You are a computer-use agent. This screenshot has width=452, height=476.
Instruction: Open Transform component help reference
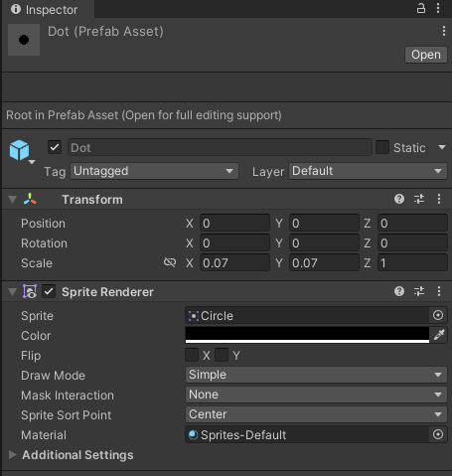399,199
